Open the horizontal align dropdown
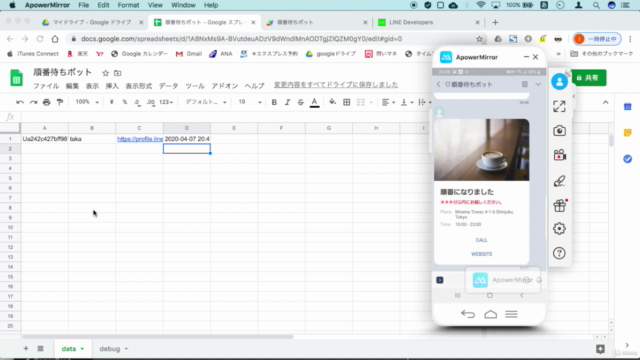Viewport: 640px width, 360px height. click(388, 102)
